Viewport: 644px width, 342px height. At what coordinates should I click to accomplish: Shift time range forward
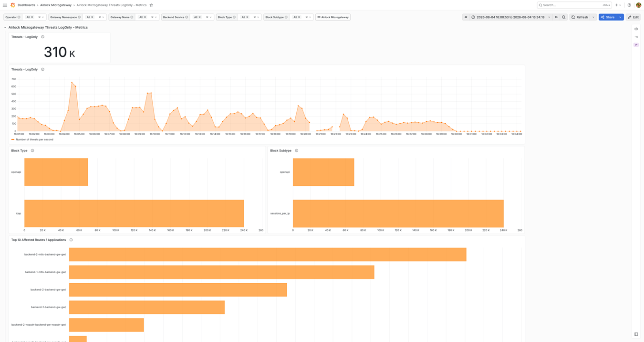pyautogui.click(x=556, y=17)
